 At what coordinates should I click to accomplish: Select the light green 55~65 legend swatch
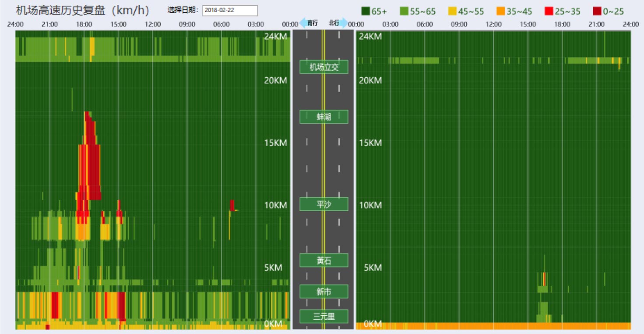click(x=404, y=11)
